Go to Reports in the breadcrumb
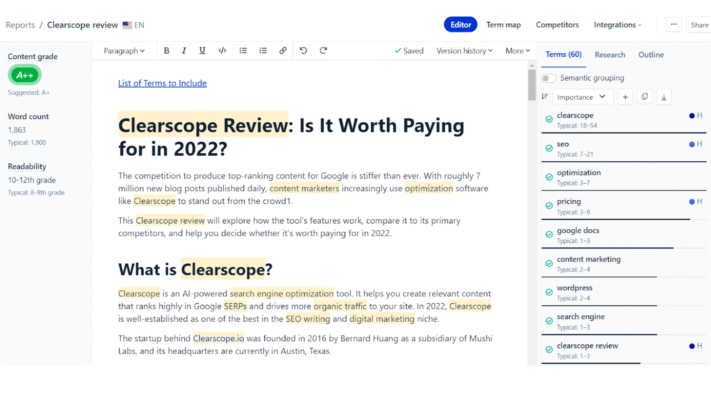The image size is (711, 400). 20,25
